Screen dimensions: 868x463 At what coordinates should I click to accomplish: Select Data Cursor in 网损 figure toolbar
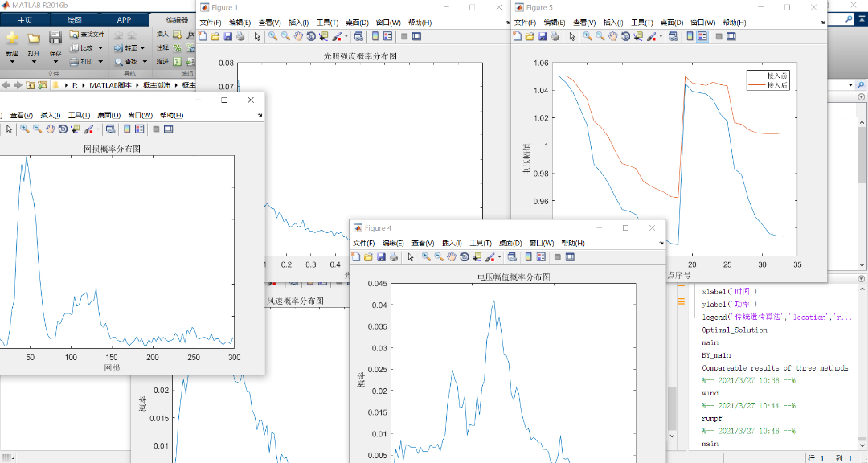tap(76, 129)
